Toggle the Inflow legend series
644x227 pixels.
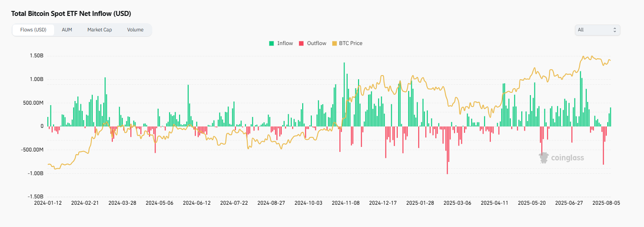[281, 43]
